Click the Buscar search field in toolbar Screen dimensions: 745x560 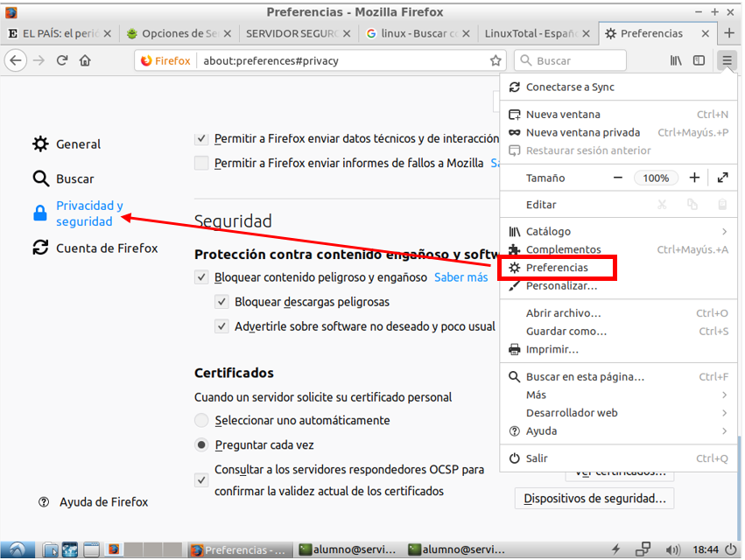coord(570,60)
